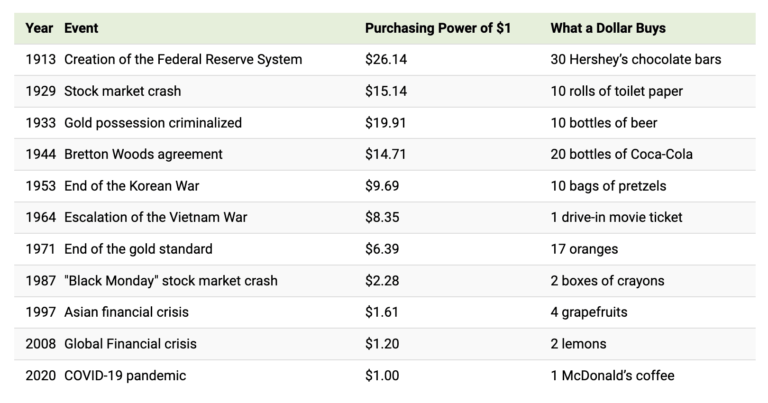Screen dimensions: 768x403
Task: Click the Purchasing Power of $1 header
Action: tap(438, 28)
